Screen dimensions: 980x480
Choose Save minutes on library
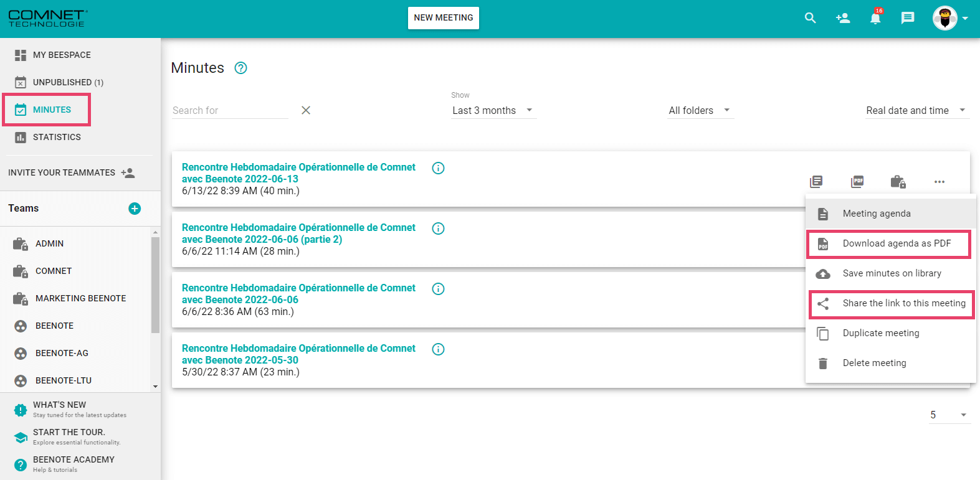pos(891,273)
